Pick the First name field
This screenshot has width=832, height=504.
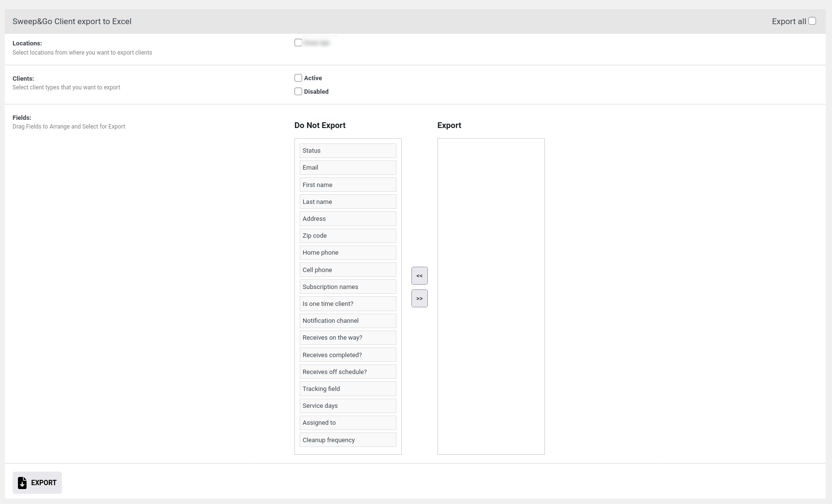[x=348, y=185]
